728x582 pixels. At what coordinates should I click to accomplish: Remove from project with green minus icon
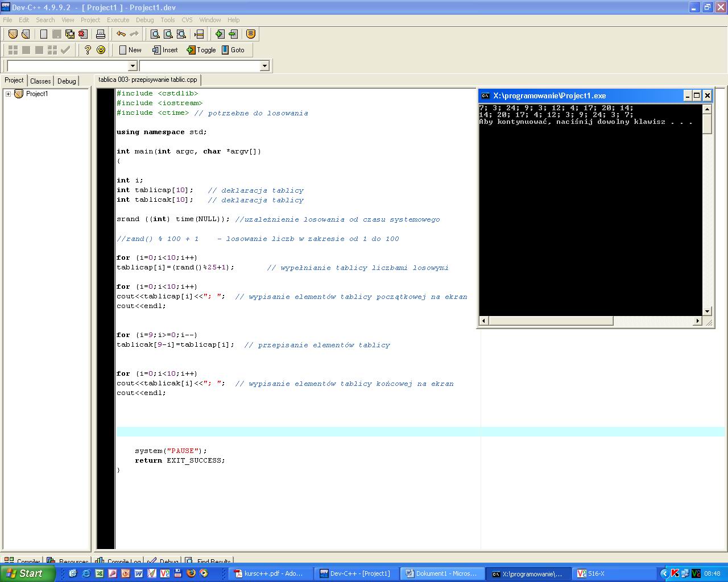[x=233, y=34]
